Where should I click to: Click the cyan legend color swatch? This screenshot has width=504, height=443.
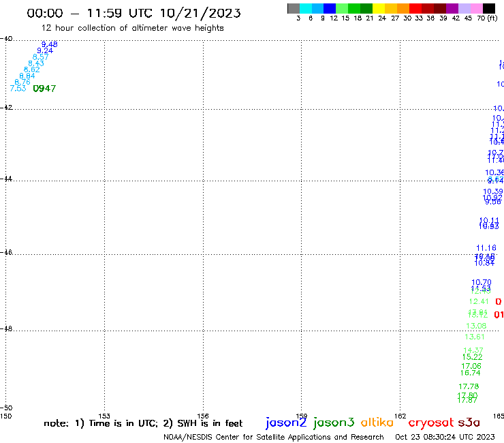point(306,8)
